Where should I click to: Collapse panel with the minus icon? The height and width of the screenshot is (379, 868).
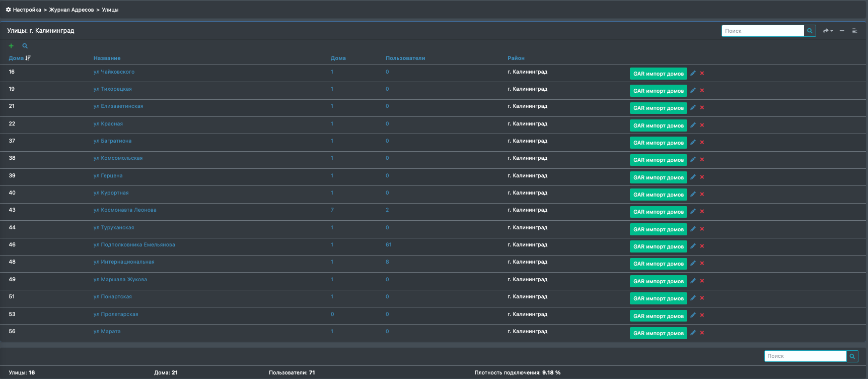pos(842,31)
